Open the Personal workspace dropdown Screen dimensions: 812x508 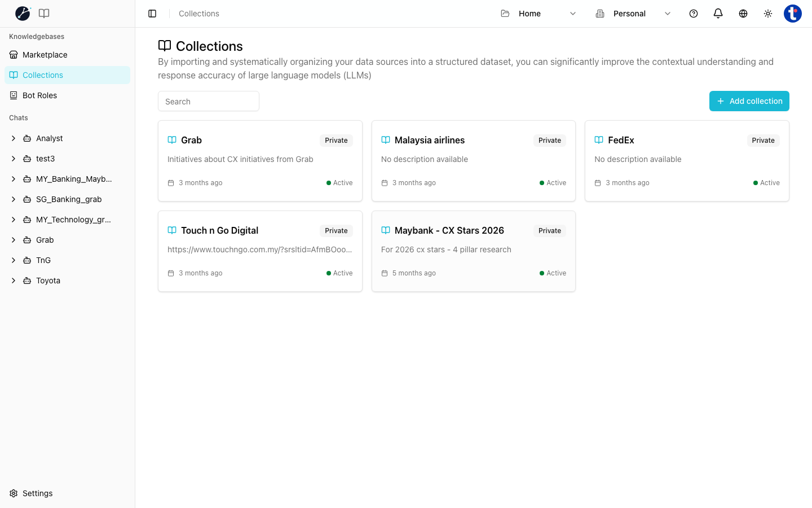(633, 14)
